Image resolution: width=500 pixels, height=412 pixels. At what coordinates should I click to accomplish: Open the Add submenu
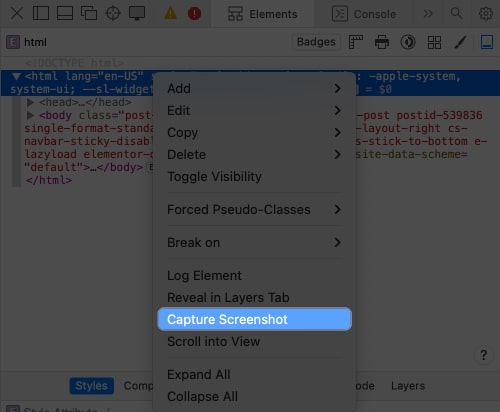pyautogui.click(x=254, y=88)
